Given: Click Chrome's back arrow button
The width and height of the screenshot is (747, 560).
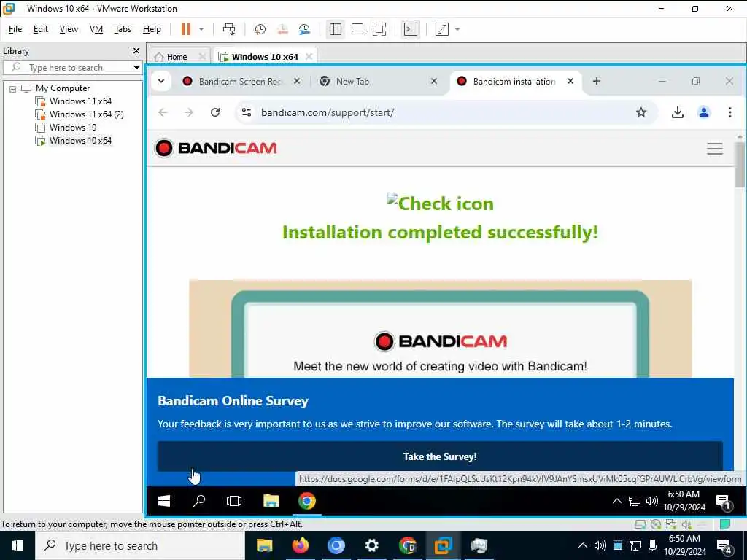Looking at the screenshot, I should point(163,112).
